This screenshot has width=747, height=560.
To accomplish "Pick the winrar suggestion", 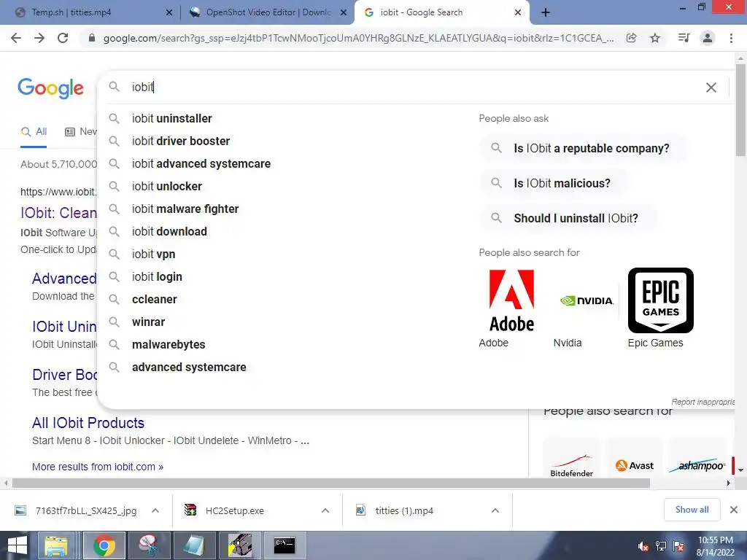I will [149, 322].
